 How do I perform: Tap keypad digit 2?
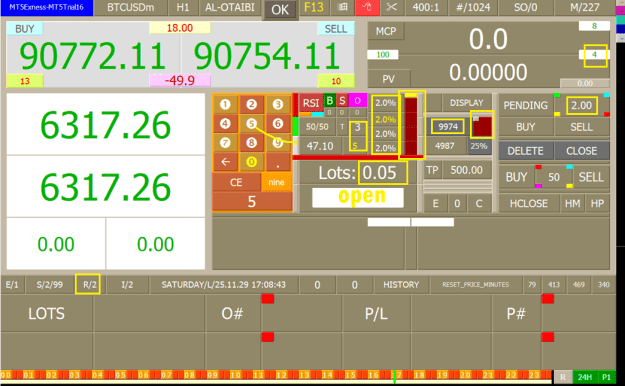pos(252,104)
